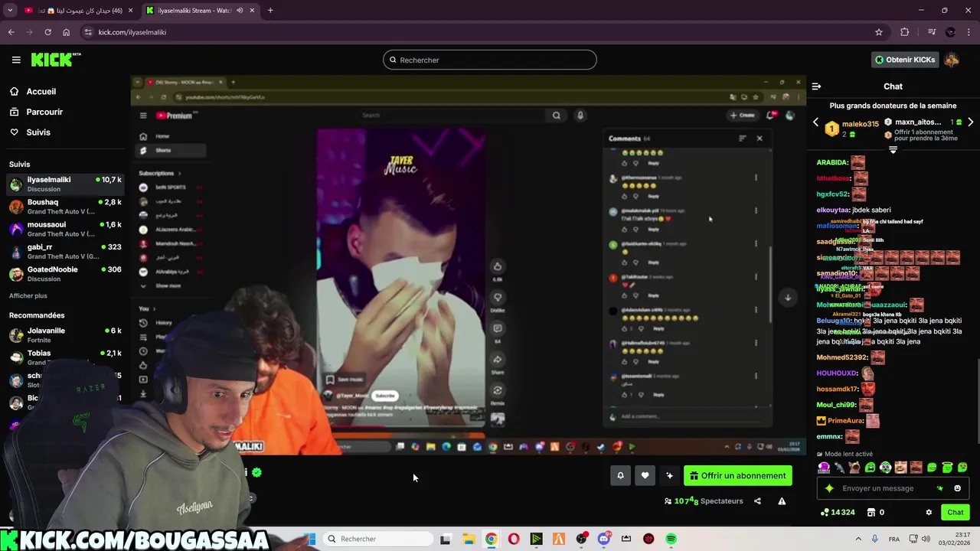This screenshot has width=980, height=551.
Task: Open recommended channel Jolavanille
Action: [x=65, y=335]
